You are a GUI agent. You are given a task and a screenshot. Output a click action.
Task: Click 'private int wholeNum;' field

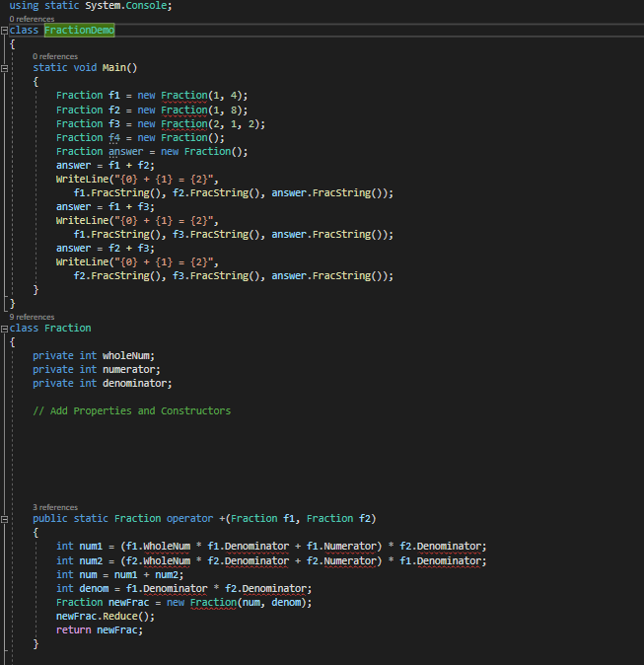coord(94,356)
